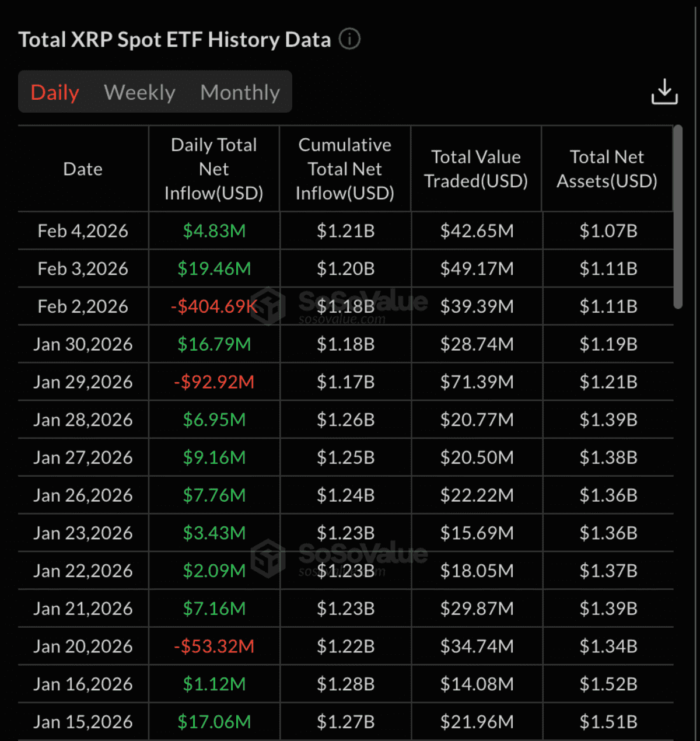700x741 pixels.
Task: Select the Daily tab
Action: (x=55, y=92)
